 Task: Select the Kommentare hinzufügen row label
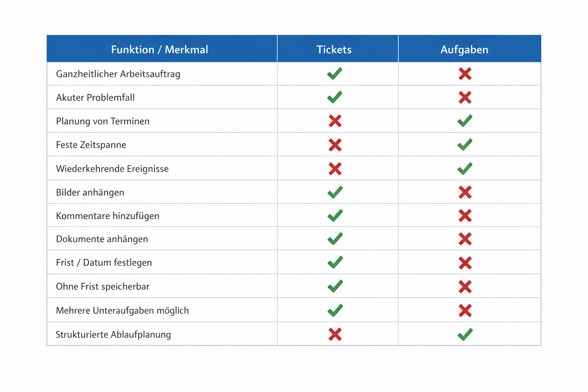point(108,216)
